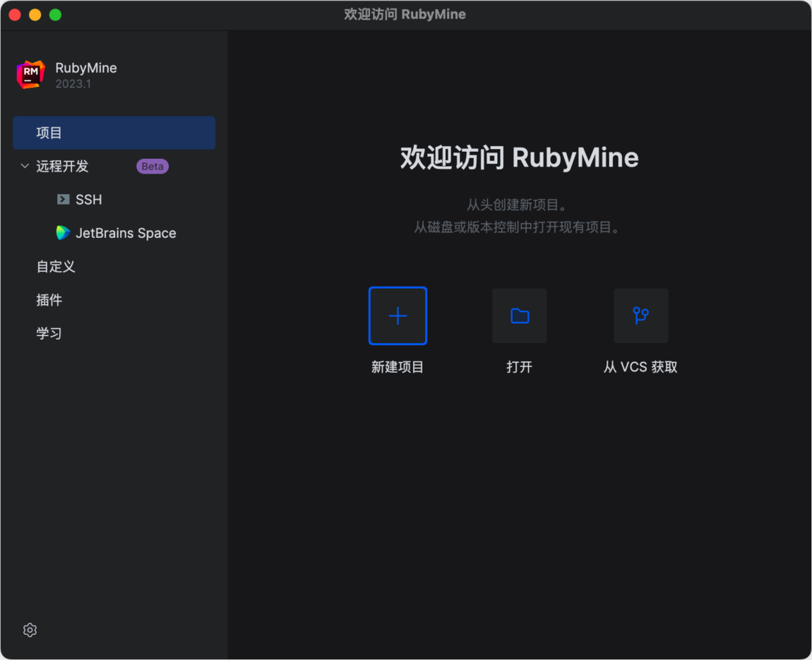Viewport: 812px width, 660px height.
Task: Click the 新建项目 label
Action: (x=398, y=367)
